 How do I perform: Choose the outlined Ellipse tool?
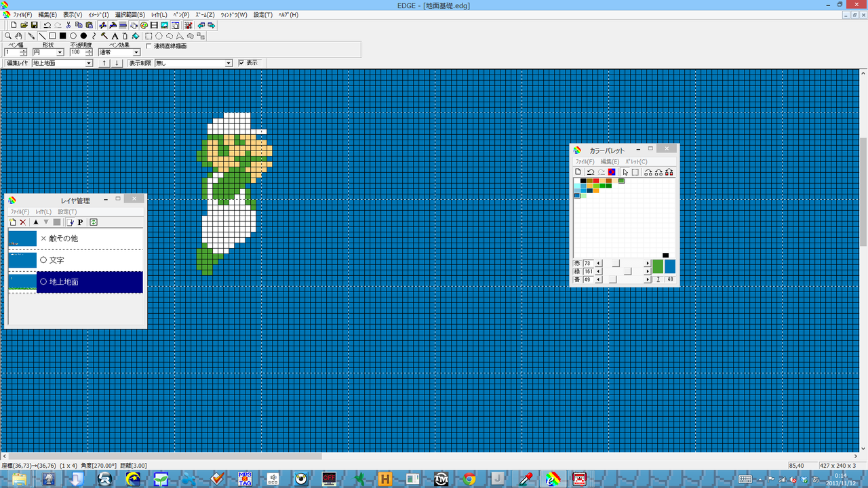[73, 36]
